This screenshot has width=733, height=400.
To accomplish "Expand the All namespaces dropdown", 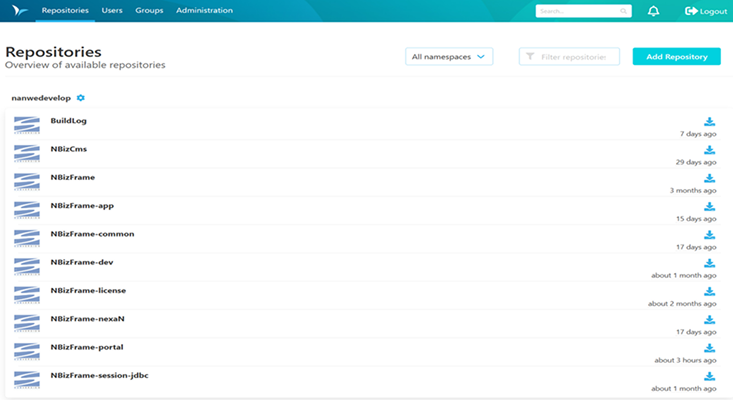I will coord(449,57).
